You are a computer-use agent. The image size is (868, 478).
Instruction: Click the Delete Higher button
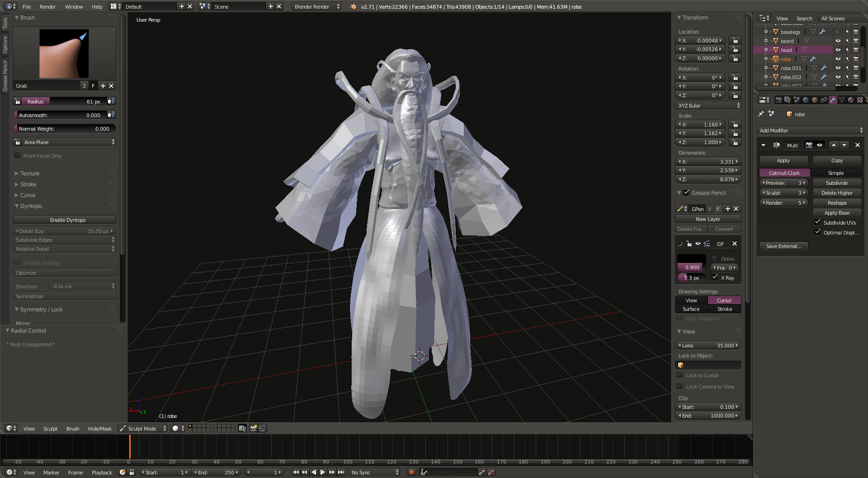(x=837, y=193)
